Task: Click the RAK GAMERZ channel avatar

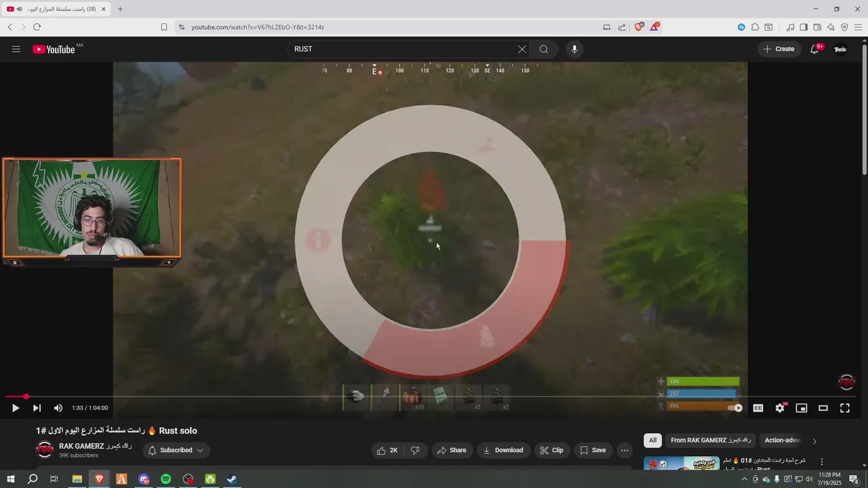Action: pos(45,450)
